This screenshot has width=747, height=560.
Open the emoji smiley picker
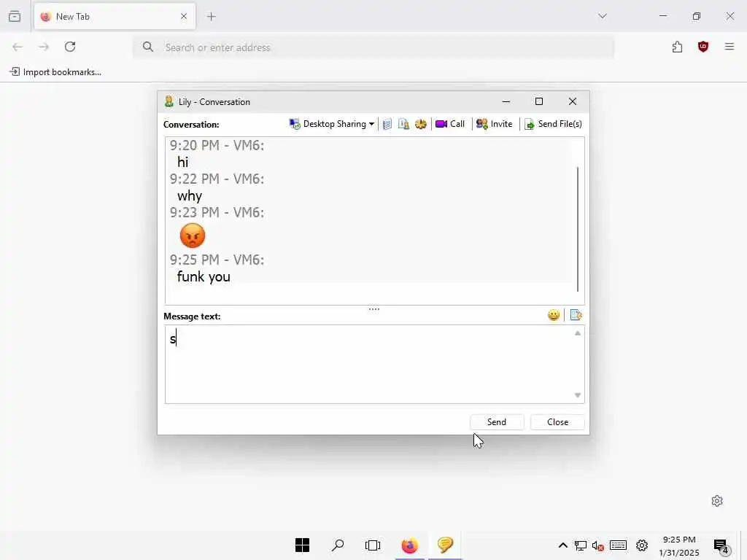554,315
